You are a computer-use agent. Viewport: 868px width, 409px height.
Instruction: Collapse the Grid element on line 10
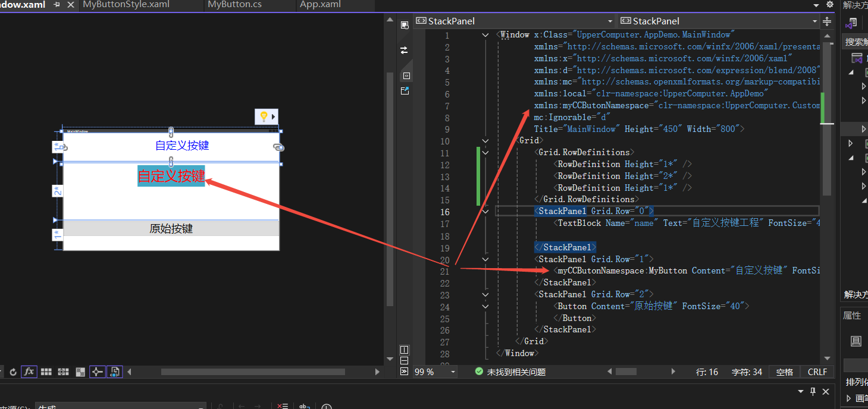pos(485,141)
